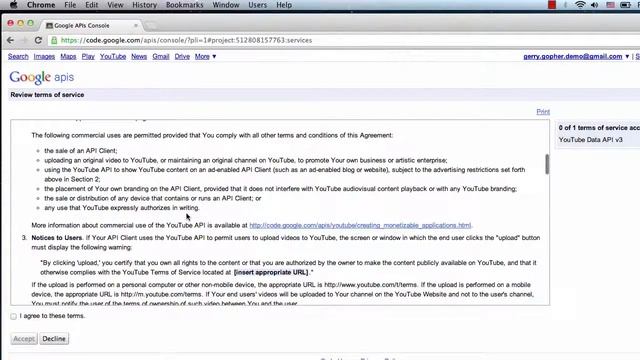Click the Accept button
This screenshot has width=640, height=360.
tap(24, 339)
